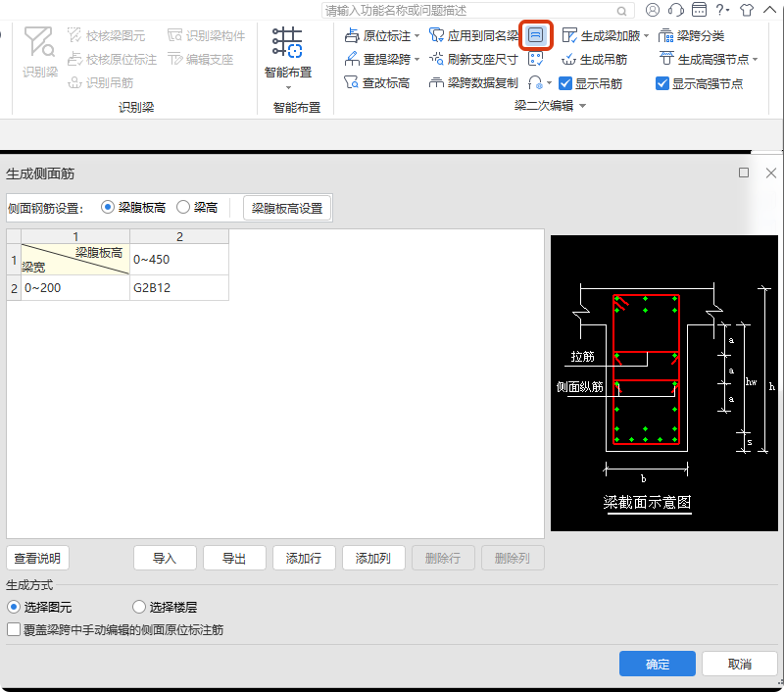Enable 覆盖梁跨中手动编辑的侧面原位标注筋 checkbox

(x=14, y=629)
